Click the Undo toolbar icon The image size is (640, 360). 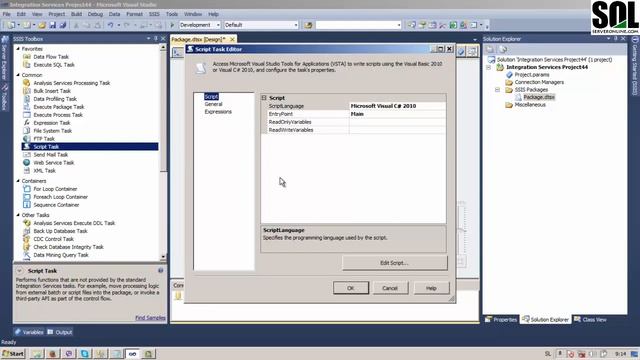pos(110,25)
